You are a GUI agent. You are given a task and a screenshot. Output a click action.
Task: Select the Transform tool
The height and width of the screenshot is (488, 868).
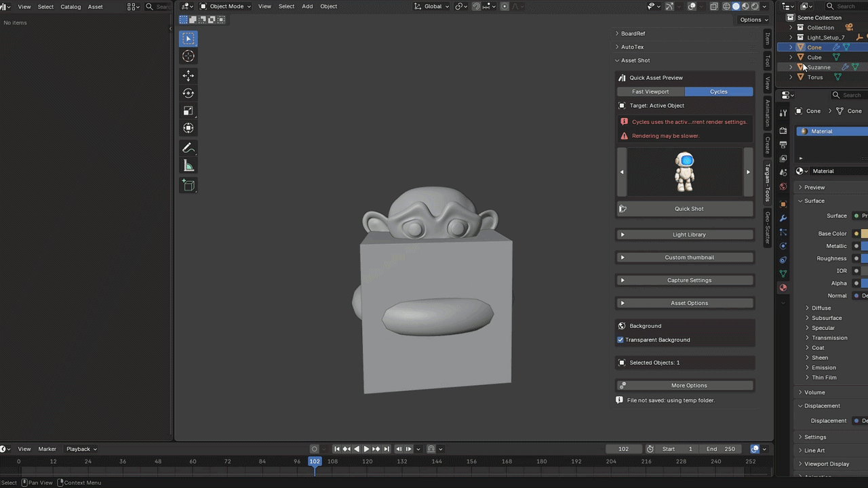pyautogui.click(x=189, y=128)
